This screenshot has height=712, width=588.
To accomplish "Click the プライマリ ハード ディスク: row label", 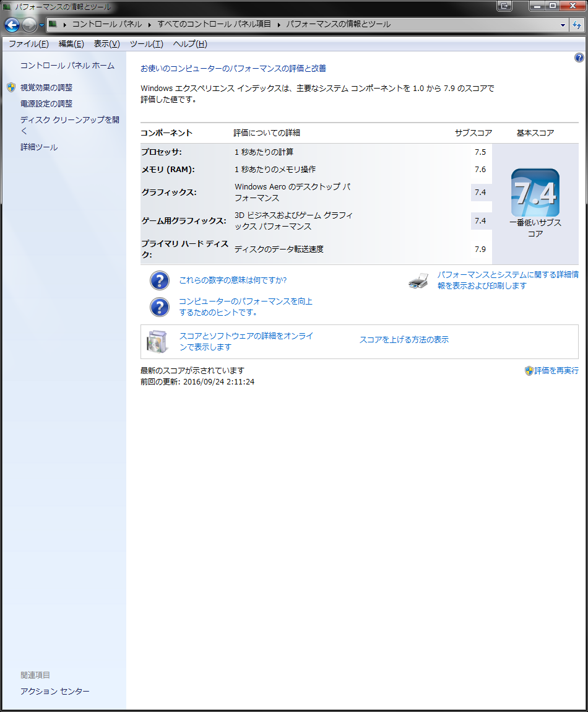I will point(185,250).
